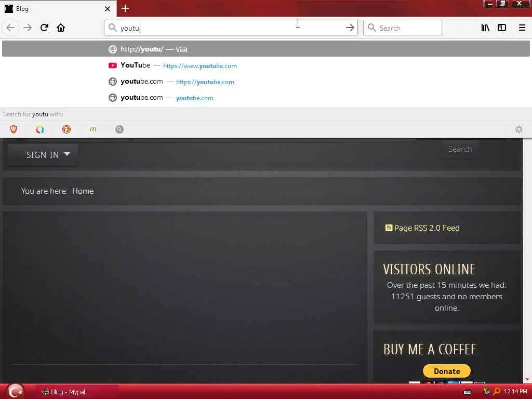Choose the plain youtube.com suggestion
This screenshot has width=532, height=399.
click(265, 98)
